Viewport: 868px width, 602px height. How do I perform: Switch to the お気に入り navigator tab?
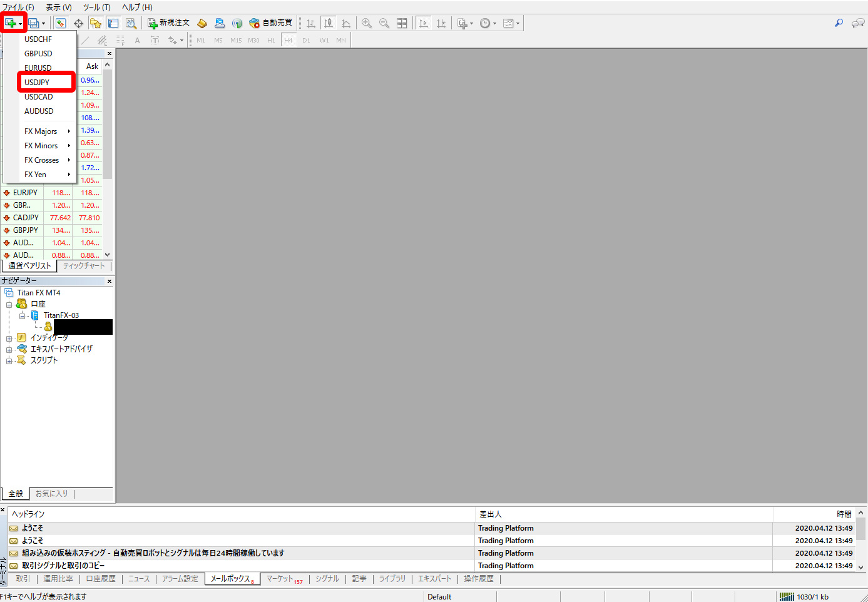(x=51, y=494)
